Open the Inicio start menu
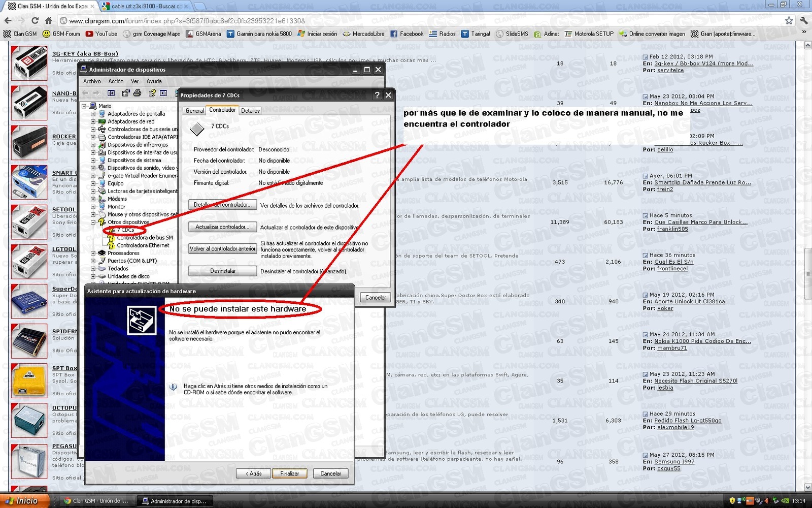 (24, 501)
